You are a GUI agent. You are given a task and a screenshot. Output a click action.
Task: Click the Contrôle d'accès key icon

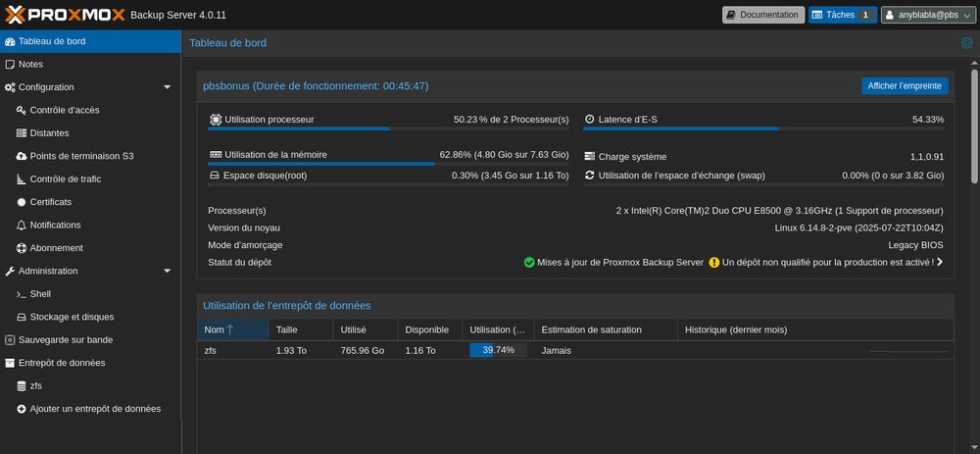[22, 110]
